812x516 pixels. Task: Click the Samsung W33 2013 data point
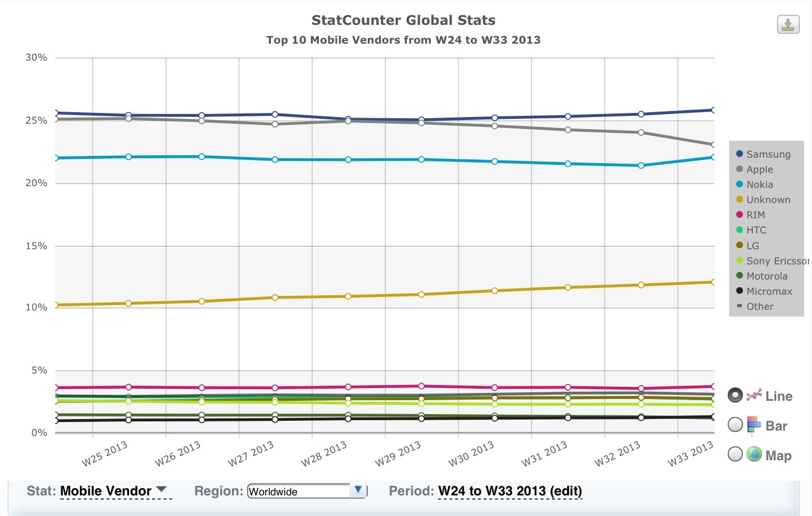click(714, 110)
